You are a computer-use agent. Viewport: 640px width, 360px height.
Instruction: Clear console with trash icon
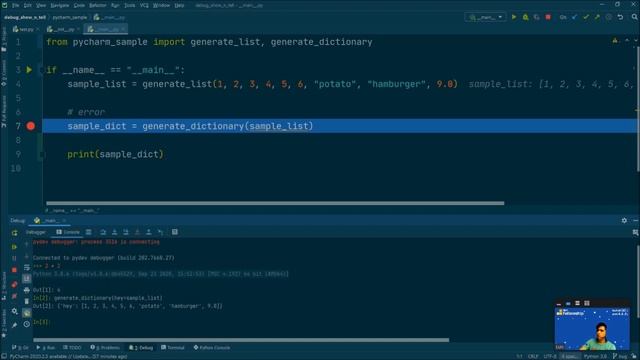(27, 301)
